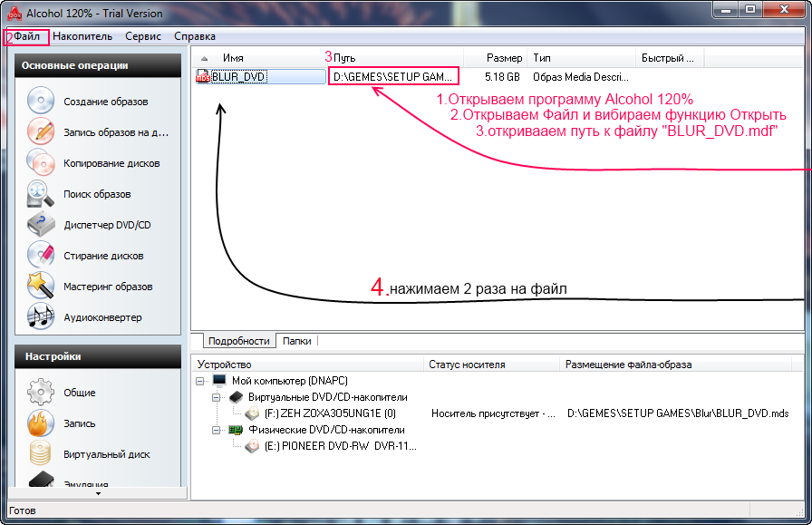Screen dimensions: 812x525
Task: Click the Диспетчер DVD/CD icon
Action: 41,224
